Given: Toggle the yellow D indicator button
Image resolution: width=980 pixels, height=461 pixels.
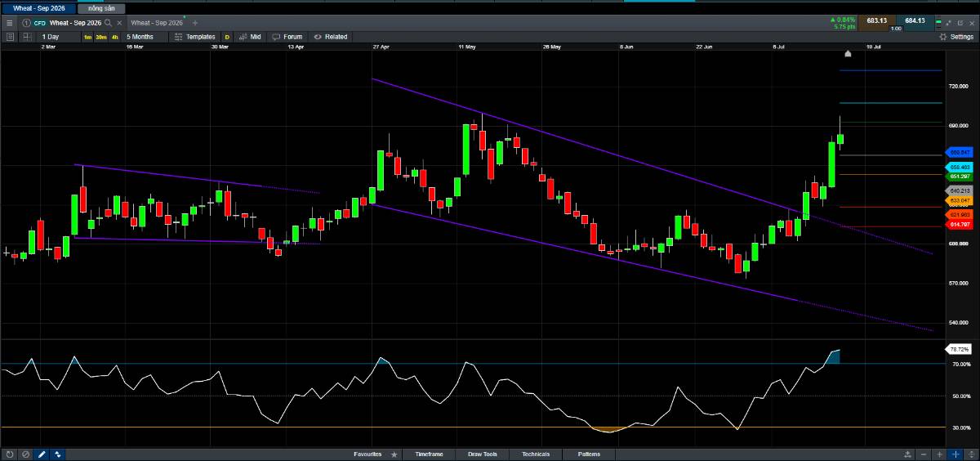Looking at the screenshot, I should [226, 37].
